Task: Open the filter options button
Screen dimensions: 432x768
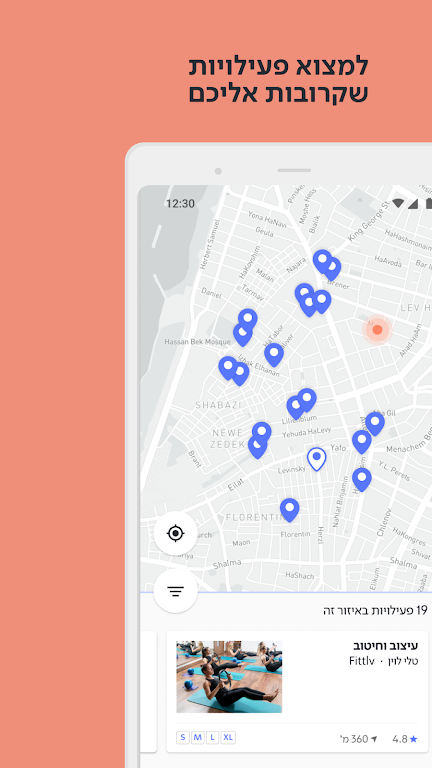Action: tap(175, 591)
